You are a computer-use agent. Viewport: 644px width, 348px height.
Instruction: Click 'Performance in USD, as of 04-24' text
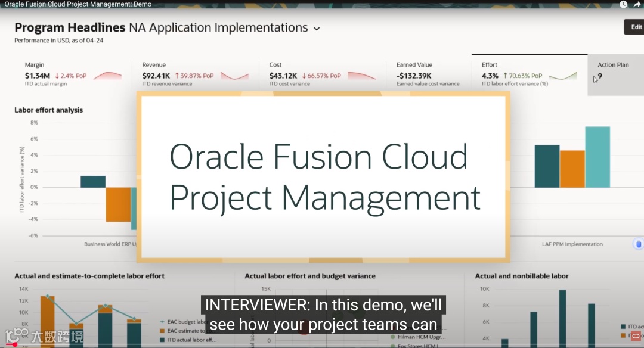point(58,40)
